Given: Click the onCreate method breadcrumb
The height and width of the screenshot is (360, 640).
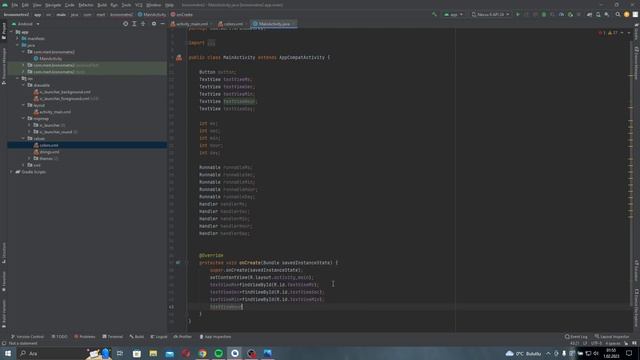Looking at the screenshot, I should point(182,14).
